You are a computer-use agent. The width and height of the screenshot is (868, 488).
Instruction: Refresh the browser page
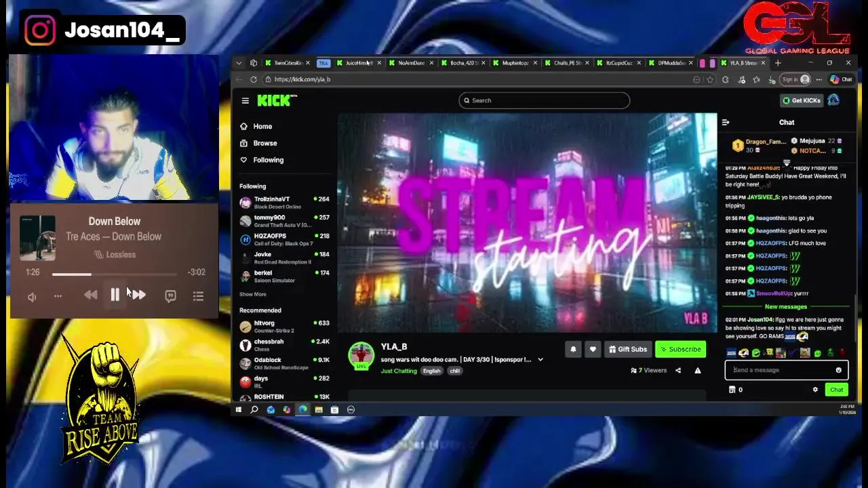[x=254, y=79]
